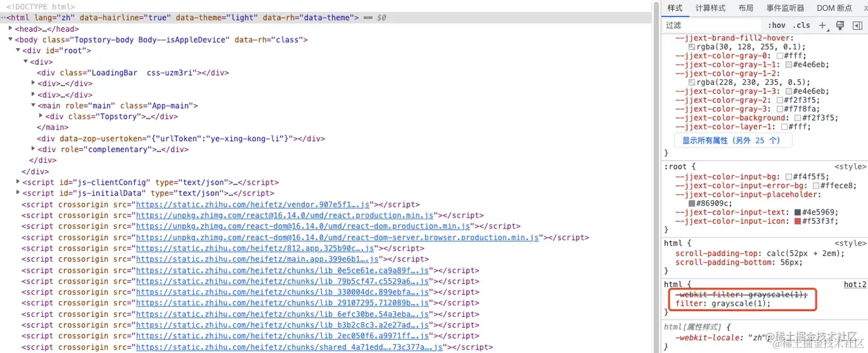Open the lib_79b5cf47 chunk link
Screen dimensions: 868x353
(282, 281)
